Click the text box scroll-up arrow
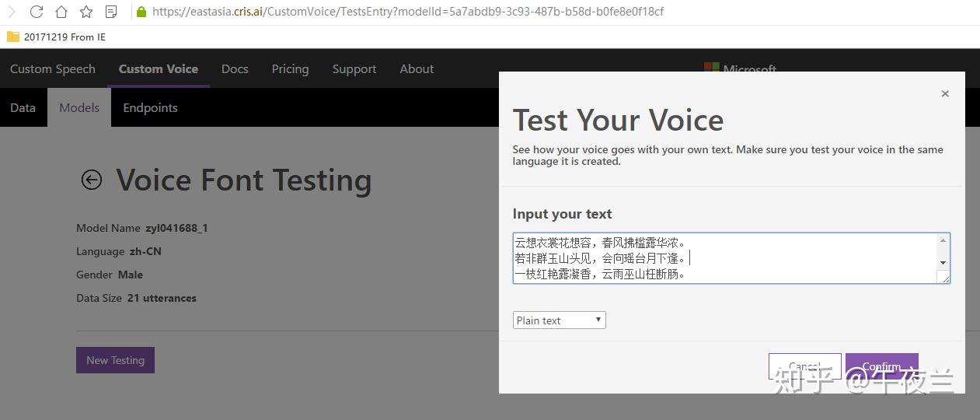The height and width of the screenshot is (420, 980). click(943, 240)
